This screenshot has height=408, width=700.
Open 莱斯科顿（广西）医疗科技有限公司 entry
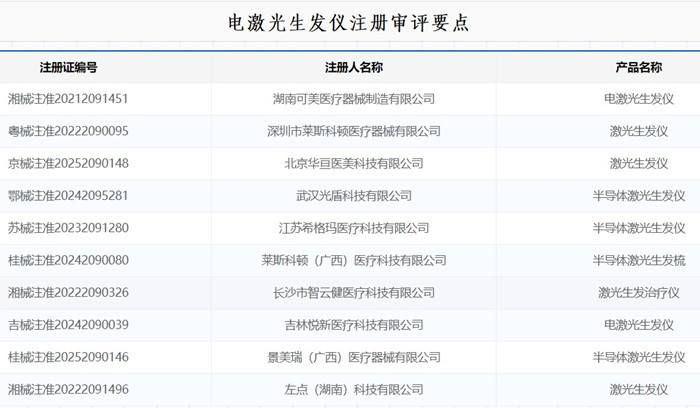(354, 260)
